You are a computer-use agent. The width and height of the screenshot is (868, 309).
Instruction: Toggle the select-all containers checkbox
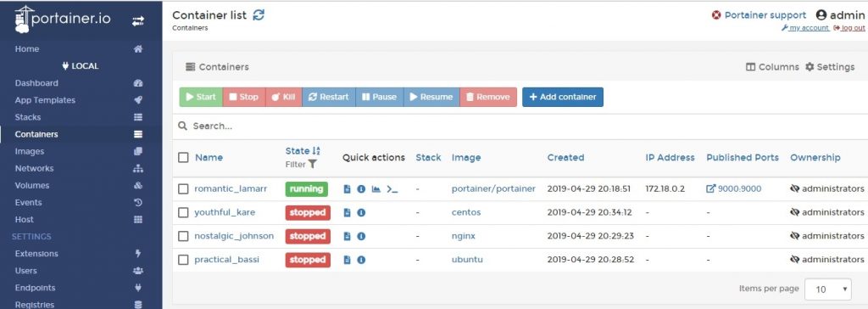click(x=183, y=158)
